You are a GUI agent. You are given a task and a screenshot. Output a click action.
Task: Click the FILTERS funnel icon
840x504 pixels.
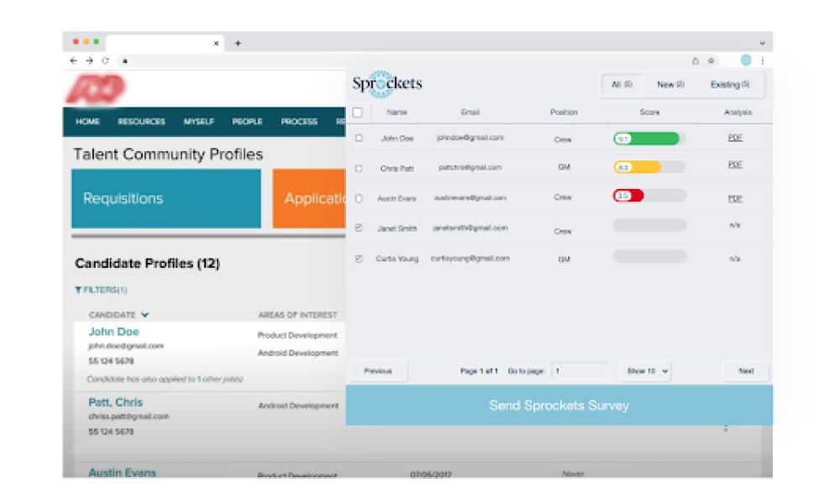(78, 290)
